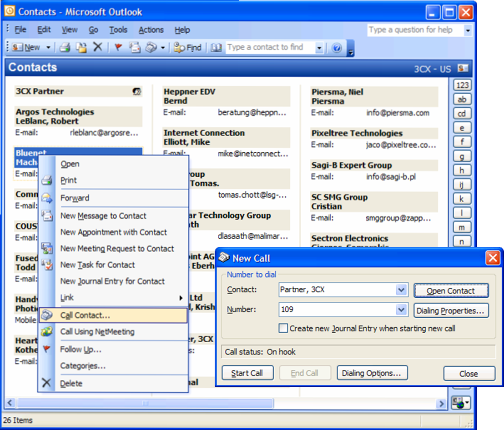
Task: Open the toolbar options overflow arrow
Action: [351, 48]
